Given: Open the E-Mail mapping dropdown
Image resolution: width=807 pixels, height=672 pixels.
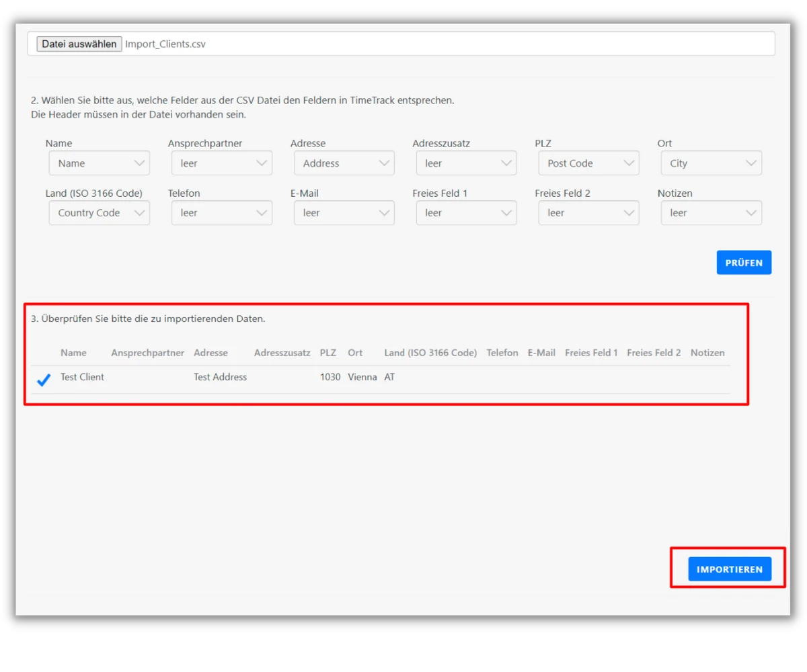Looking at the screenshot, I should point(344,212).
